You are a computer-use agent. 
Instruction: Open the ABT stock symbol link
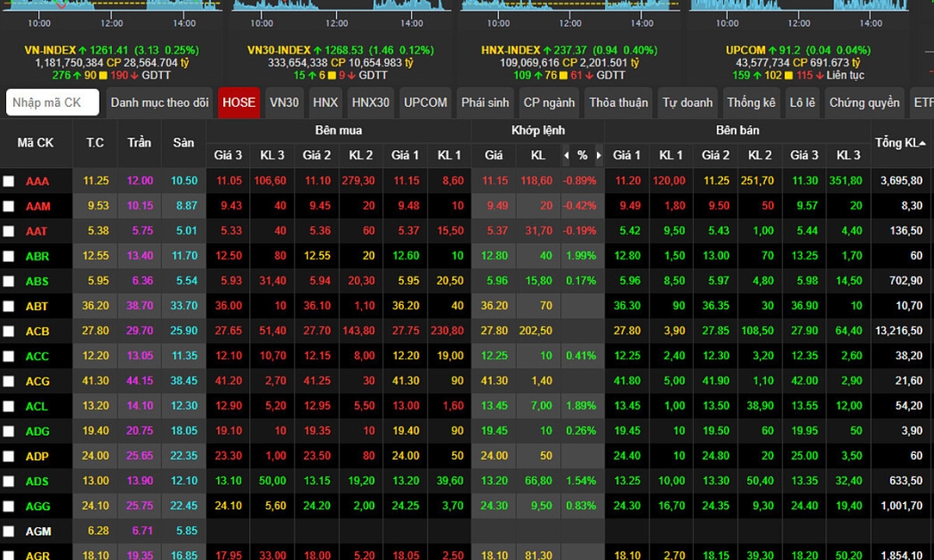[x=37, y=306]
